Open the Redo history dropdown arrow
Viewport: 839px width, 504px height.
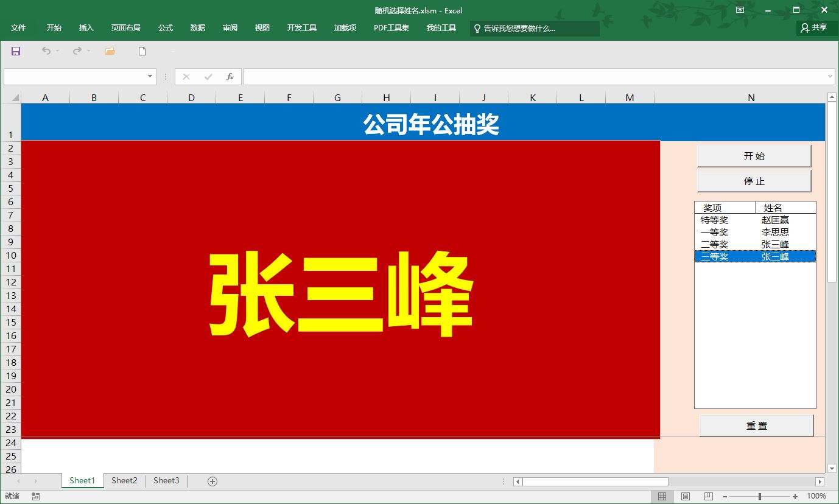[88, 51]
